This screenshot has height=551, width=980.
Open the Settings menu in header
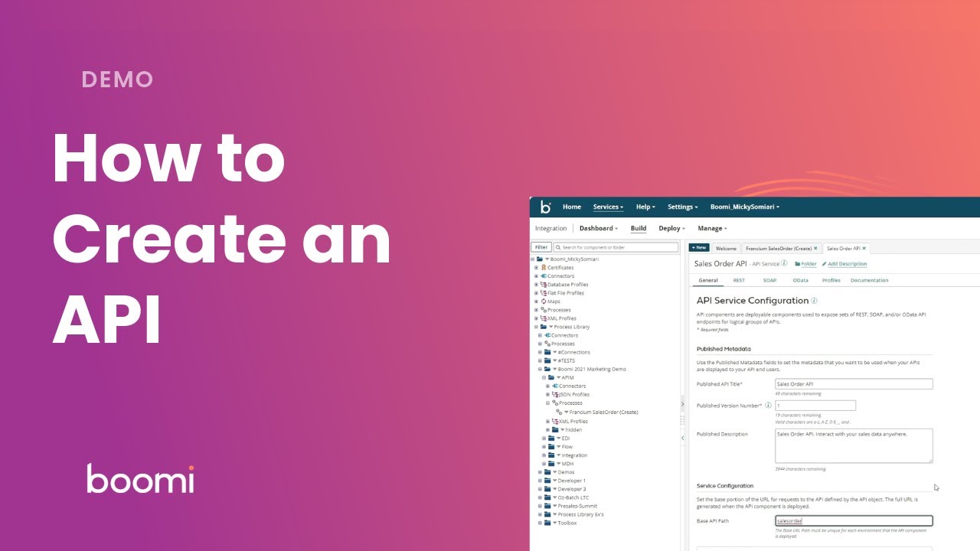tap(682, 207)
